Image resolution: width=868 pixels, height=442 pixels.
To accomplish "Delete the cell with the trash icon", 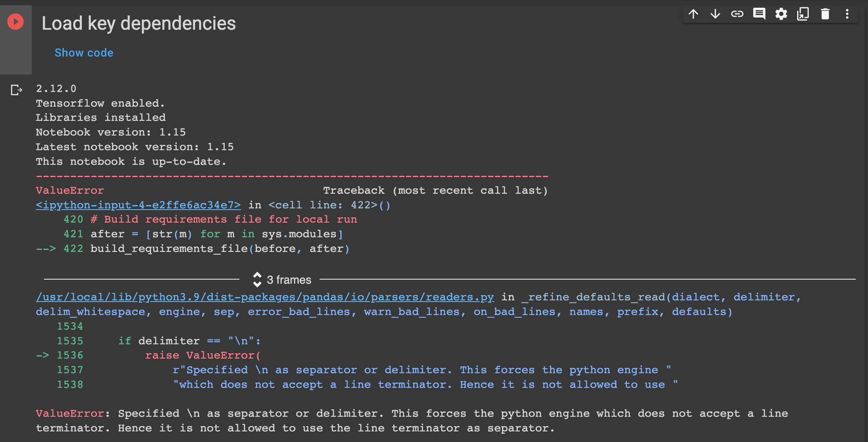I will click(x=825, y=13).
